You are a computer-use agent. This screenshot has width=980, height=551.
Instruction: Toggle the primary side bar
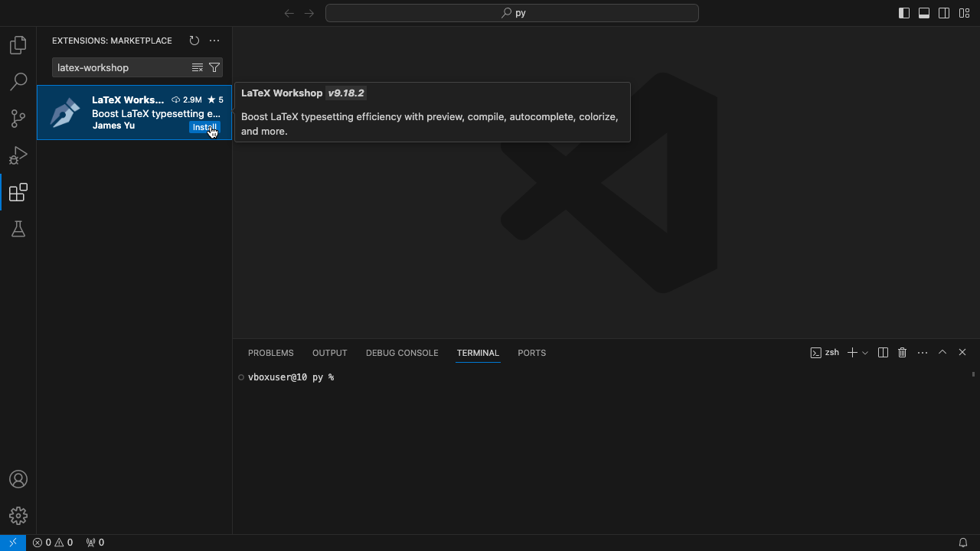click(x=904, y=13)
